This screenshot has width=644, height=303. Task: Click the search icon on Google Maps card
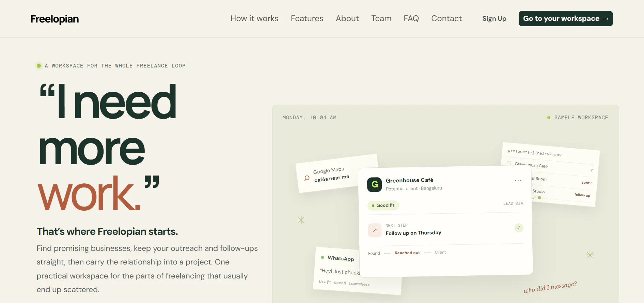[x=307, y=178]
